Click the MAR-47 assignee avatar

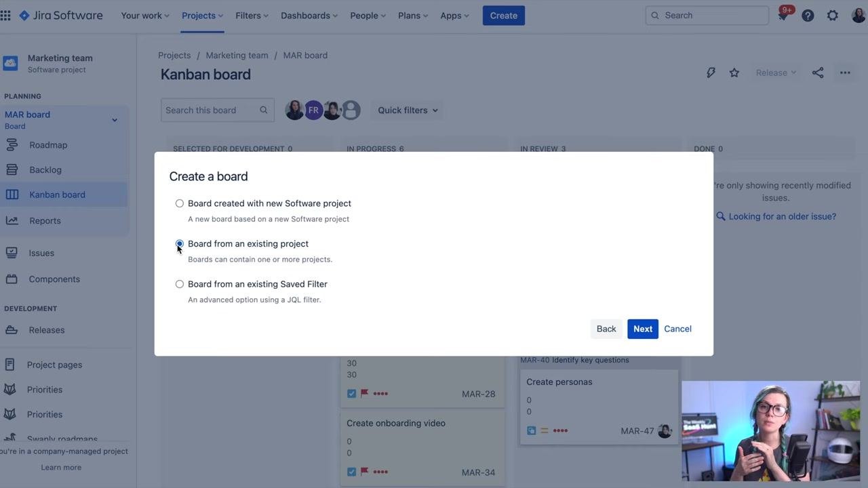[665, 430]
